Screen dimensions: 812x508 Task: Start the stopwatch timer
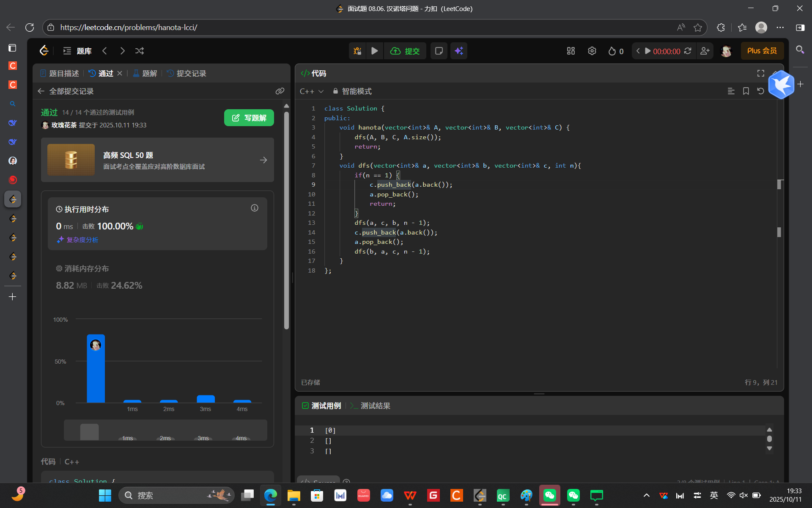point(647,51)
